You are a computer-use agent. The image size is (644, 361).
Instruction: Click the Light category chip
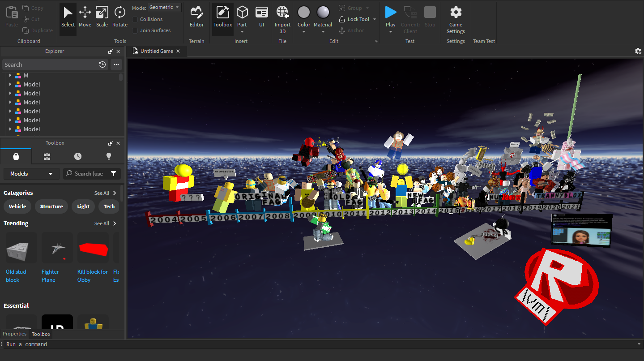tap(83, 206)
